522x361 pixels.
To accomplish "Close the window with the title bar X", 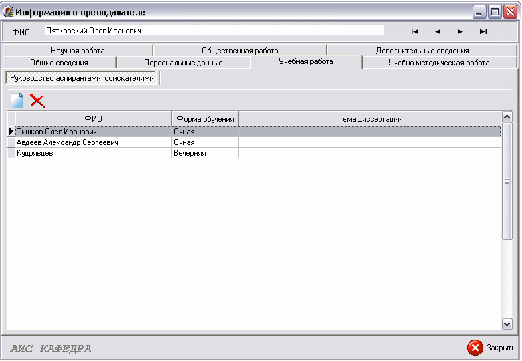I will point(510,13).
